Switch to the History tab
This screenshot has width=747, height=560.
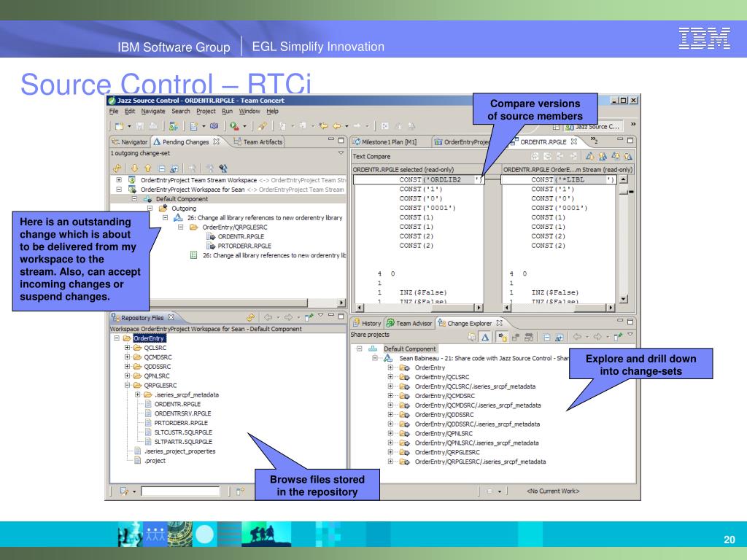[x=367, y=323]
